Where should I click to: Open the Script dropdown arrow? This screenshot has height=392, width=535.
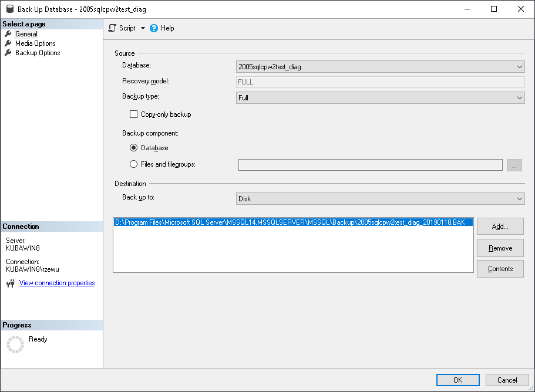tap(143, 28)
